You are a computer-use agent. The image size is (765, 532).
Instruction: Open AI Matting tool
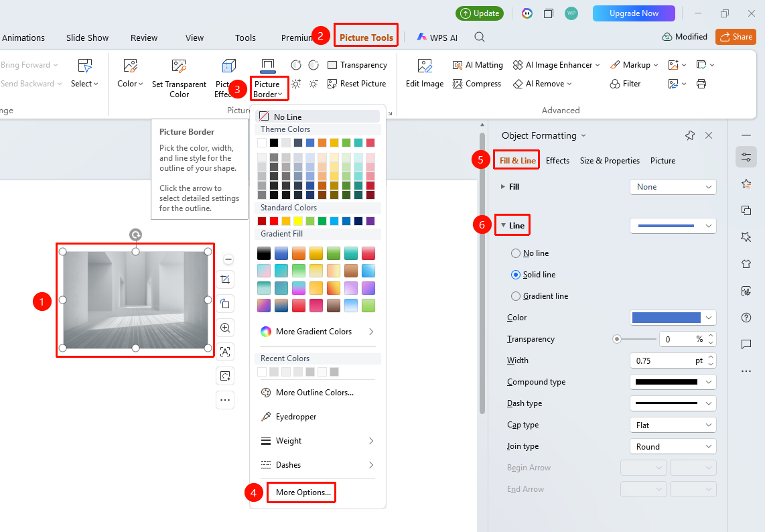point(478,65)
